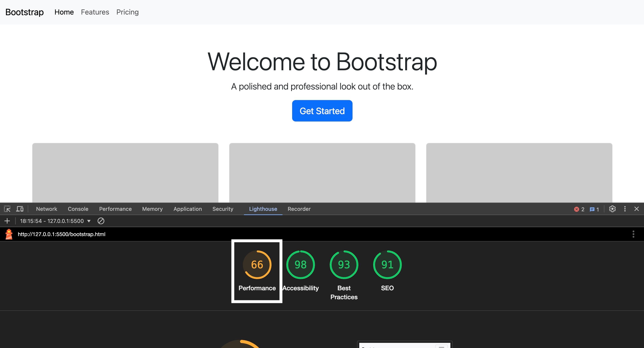Select the Lighthouse tab
644x348 pixels.
point(263,209)
